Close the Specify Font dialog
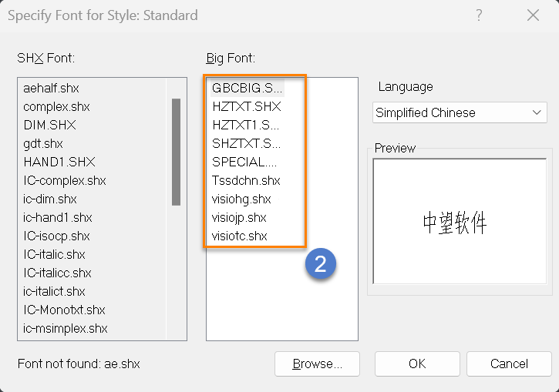Image resolution: width=559 pixels, height=392 pixels. 533,15
